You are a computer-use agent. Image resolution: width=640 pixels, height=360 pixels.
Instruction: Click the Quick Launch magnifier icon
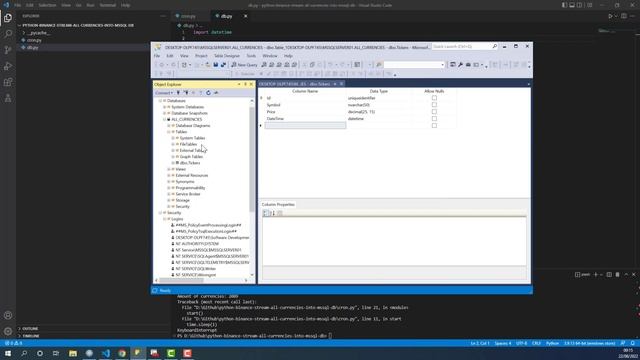(495, 47)
